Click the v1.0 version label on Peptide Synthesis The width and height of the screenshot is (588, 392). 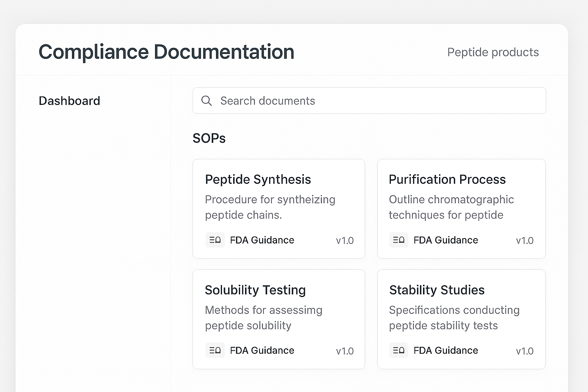click(345, 240)
